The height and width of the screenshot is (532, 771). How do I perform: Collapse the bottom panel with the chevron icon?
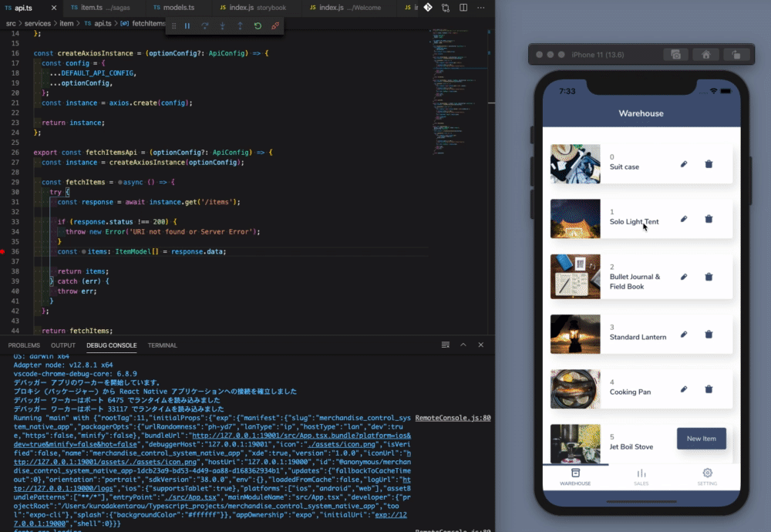point(463,345)
